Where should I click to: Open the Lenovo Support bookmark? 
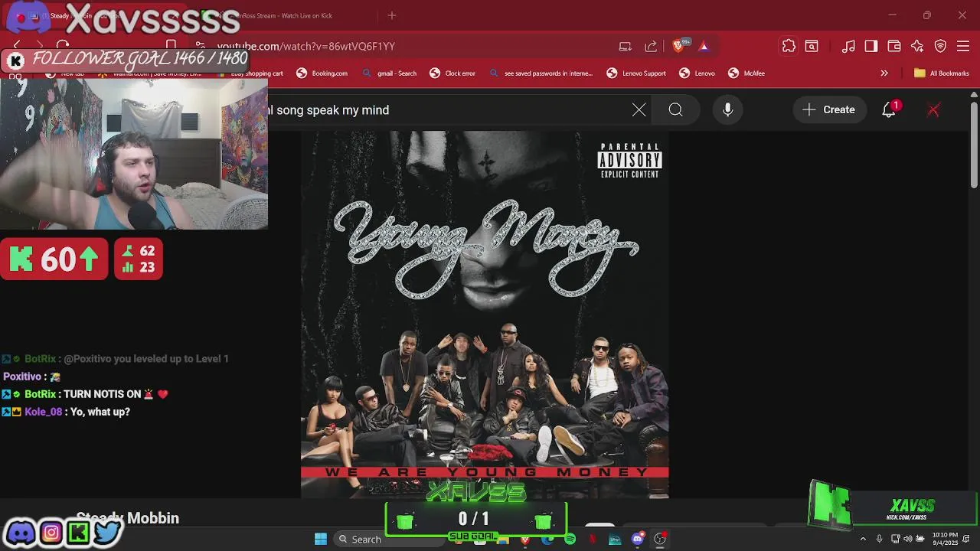pyautogui.click(x=636, y=73)
